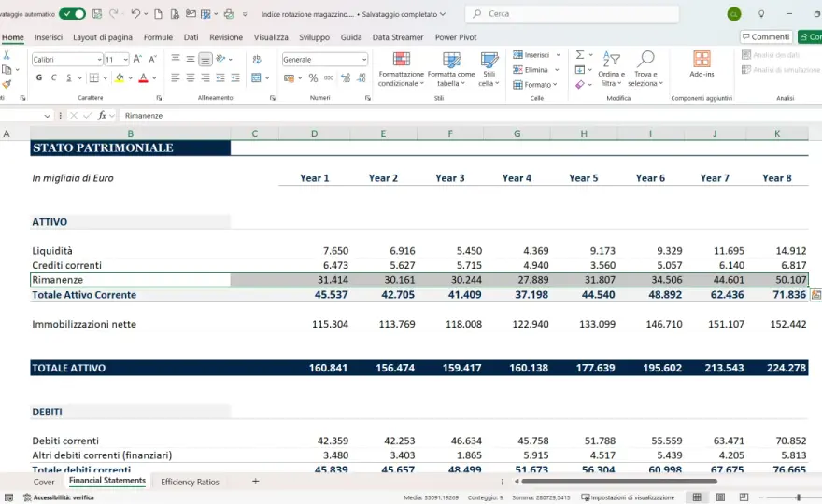Click the Wrap text icon
This screenshot has height=504, width=822.
[x=256, y=59]
